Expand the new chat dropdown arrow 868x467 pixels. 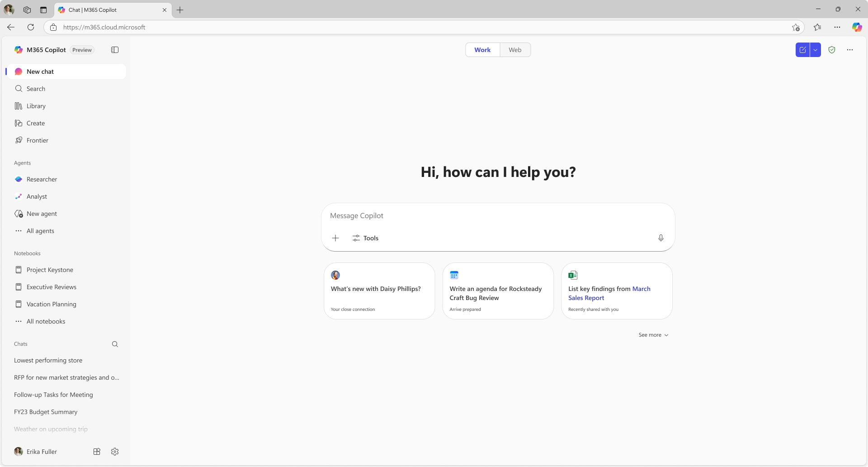click(816, 50)
